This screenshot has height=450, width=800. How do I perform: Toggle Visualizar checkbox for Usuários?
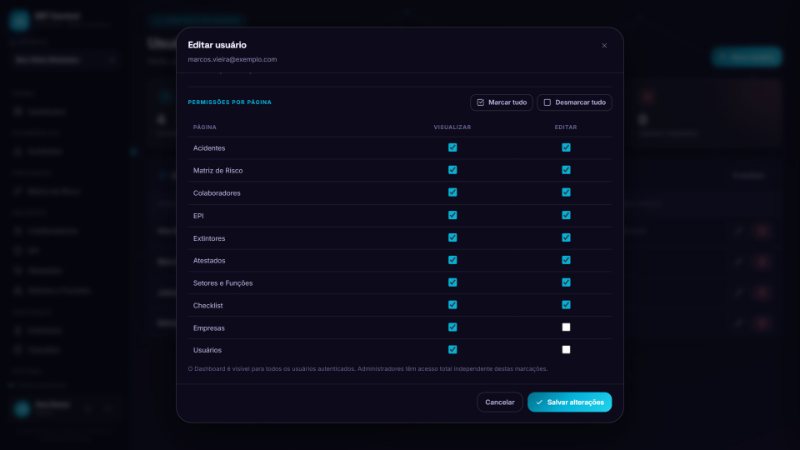(453, 349)
